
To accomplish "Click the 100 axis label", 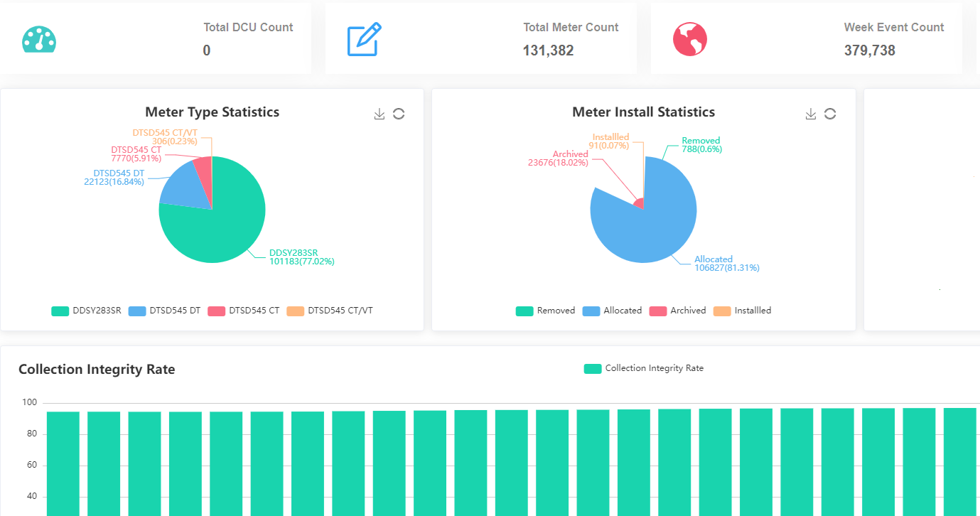I will [x=30, y=402].
